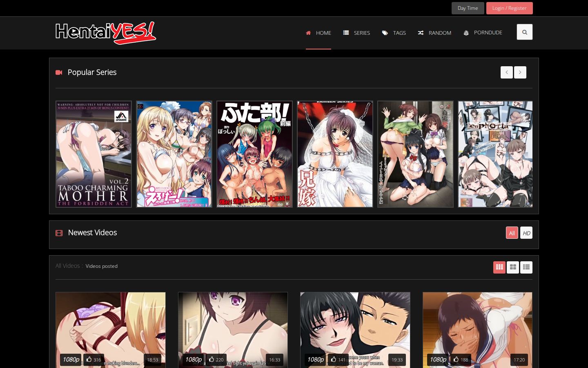Select the All videos filter
Viewport: 588px width, 368px height.
[512, 233]
